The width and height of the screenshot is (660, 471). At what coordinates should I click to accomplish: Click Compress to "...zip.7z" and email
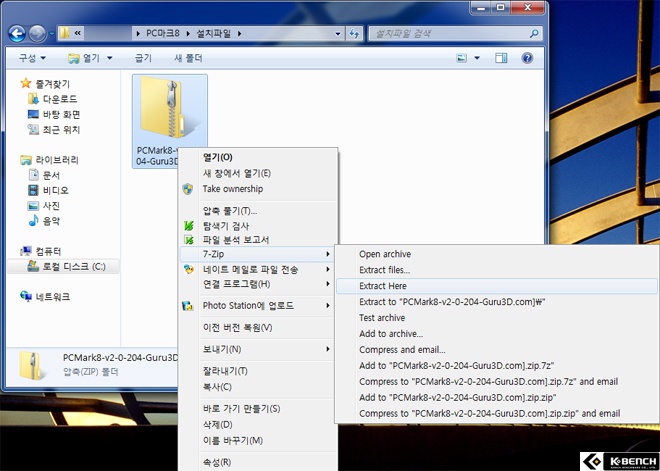[497, 382]
